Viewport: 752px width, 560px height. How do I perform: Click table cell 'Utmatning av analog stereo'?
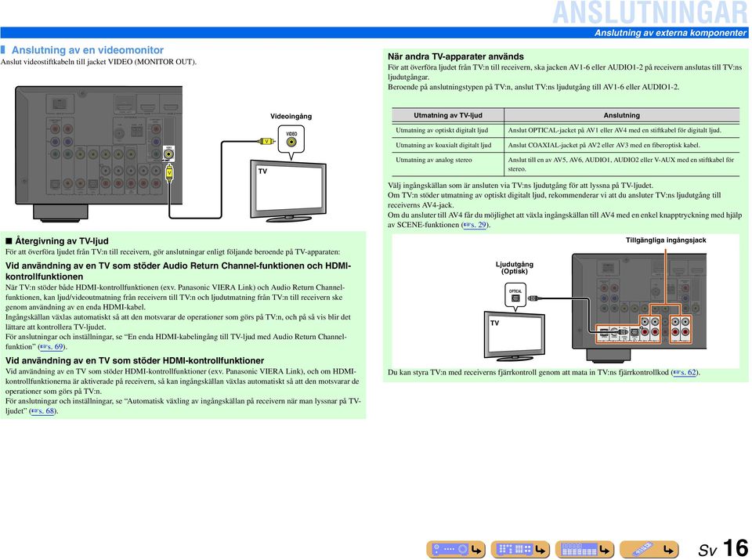click(x=433, y=160)
